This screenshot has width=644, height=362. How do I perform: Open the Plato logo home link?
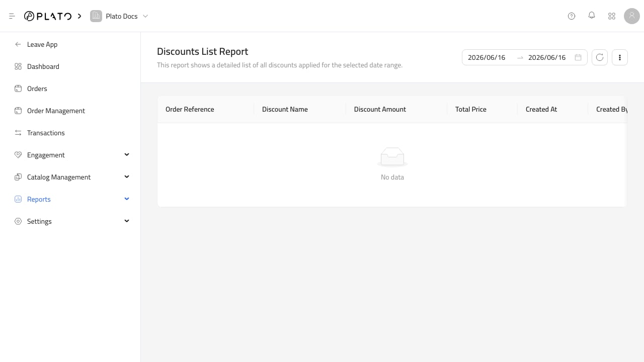click(48, 16)
